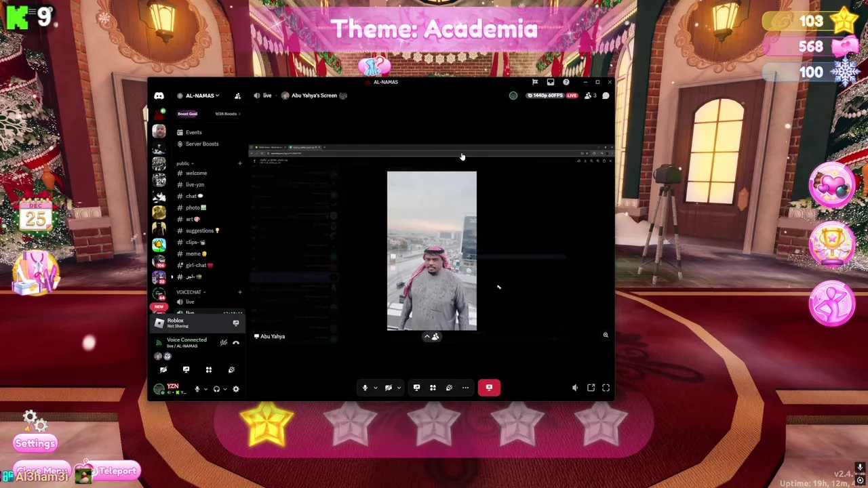The height and width of the screenshot is (488, 868).
Task: Open the chat text channel
Action: [208, 196]
